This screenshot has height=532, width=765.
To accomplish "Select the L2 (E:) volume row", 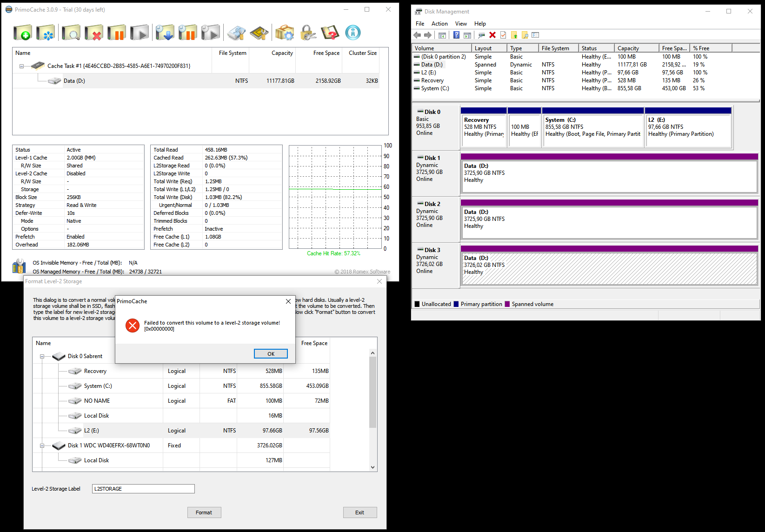I will pyautogui.click(x=181, y=431).
